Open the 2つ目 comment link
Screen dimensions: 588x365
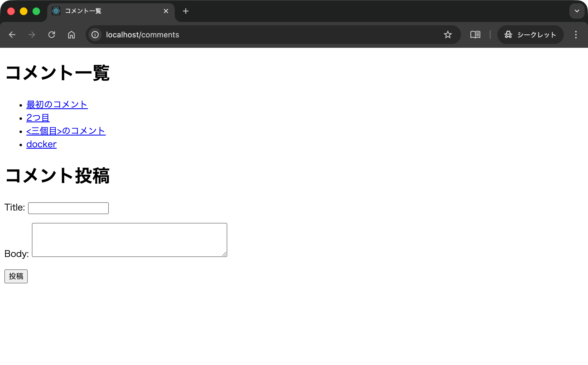pyautogui.click(x=38, y=118)
